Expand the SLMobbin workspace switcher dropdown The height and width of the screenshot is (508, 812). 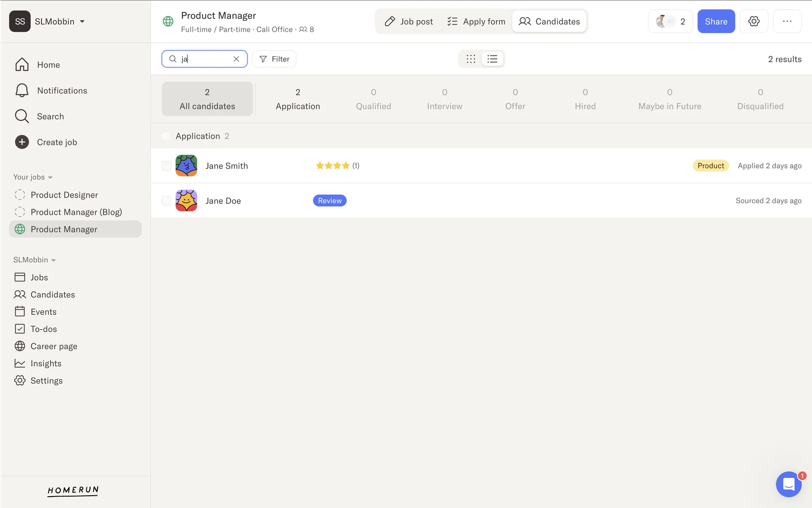(x=82, y=22)
